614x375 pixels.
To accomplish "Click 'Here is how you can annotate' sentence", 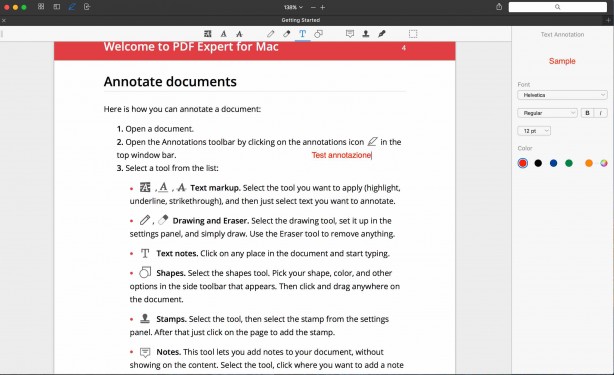I will point(182,109).
